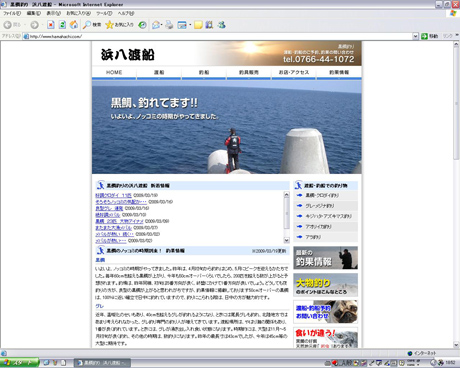
Task: Click the news list scroll-up arrow
Action: [x=286, y=194]
